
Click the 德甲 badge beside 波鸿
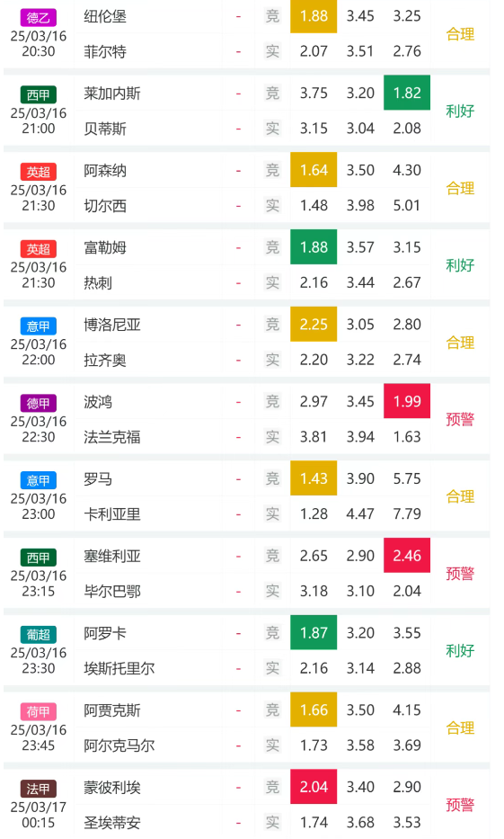click(x=38, y=403)
